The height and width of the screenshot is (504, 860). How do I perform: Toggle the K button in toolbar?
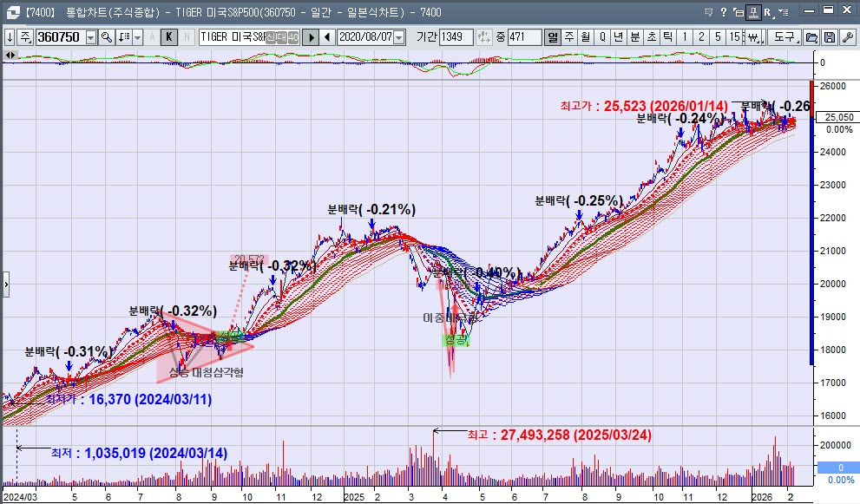pos(169,37)
